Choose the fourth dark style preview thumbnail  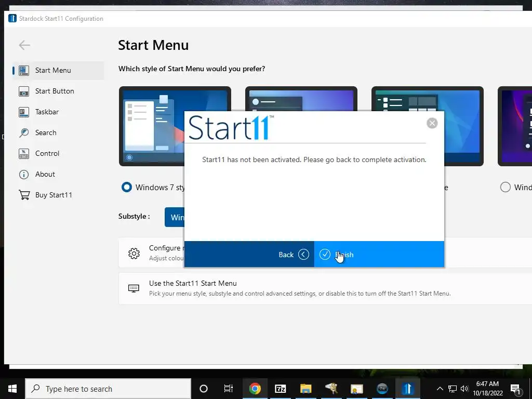coord(515,126)
